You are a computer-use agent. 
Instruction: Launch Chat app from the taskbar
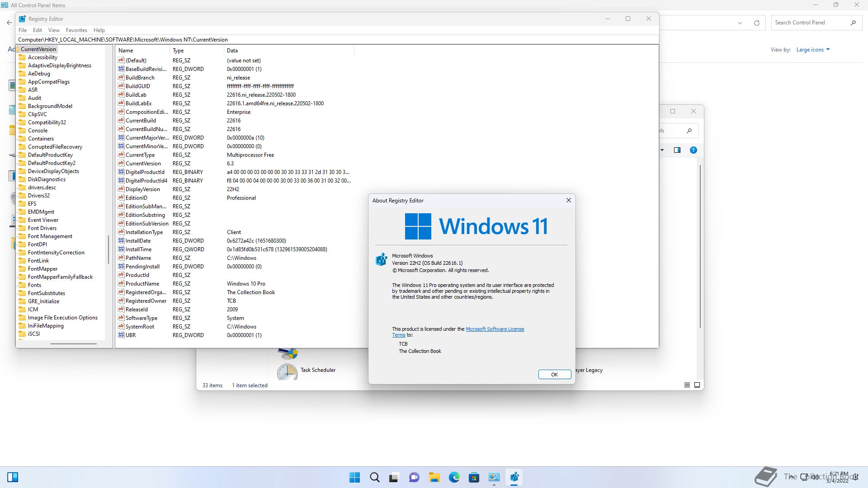pos(414,477)
